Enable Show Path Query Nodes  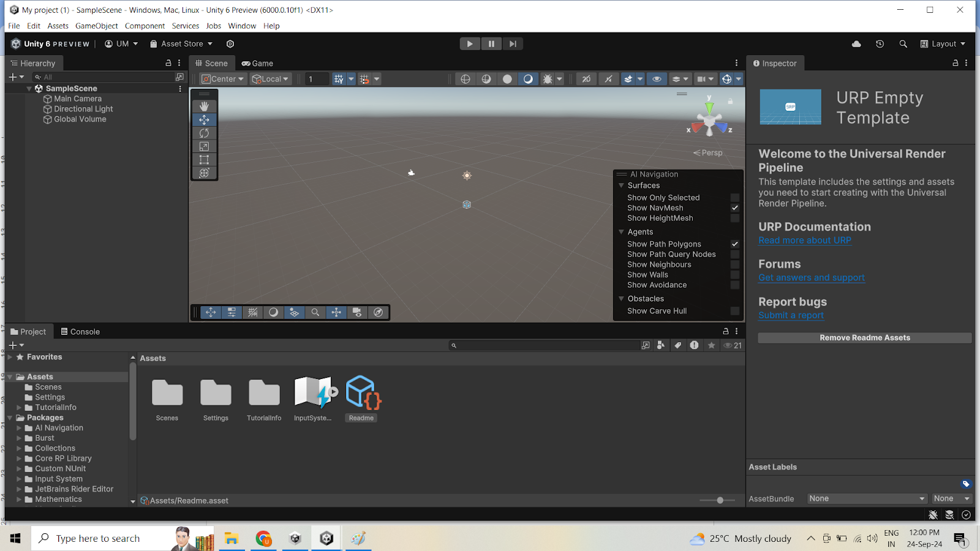click(735, 254)
